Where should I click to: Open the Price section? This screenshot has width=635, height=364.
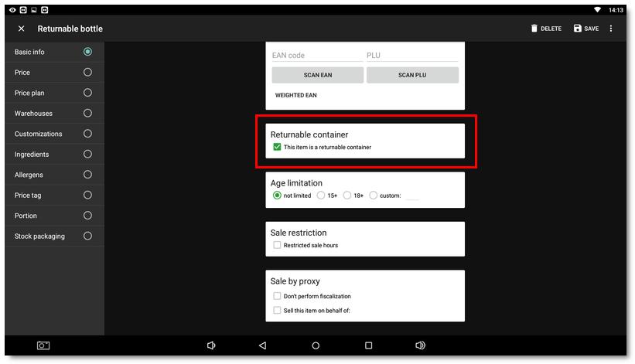point(54,73)
